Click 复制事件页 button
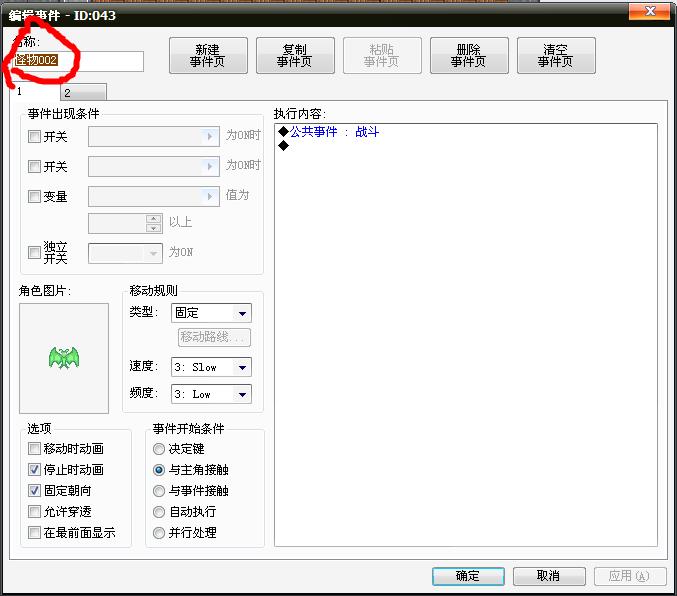The image size is (677, 596). (295, 55)
